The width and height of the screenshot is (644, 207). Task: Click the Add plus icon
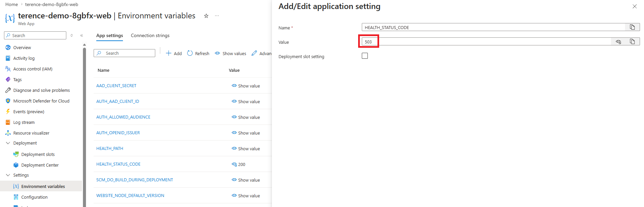tap(169, 53)
